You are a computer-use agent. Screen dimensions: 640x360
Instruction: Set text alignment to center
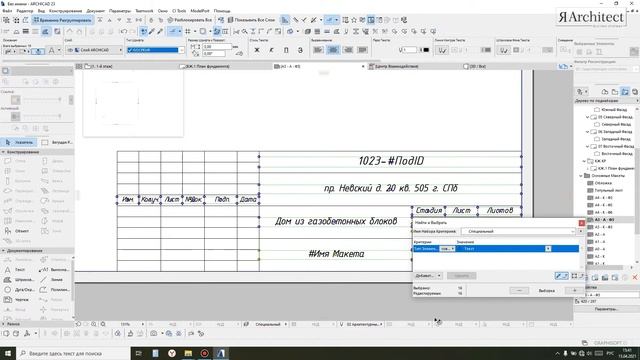pyautogui.click(x=333, y=50)
